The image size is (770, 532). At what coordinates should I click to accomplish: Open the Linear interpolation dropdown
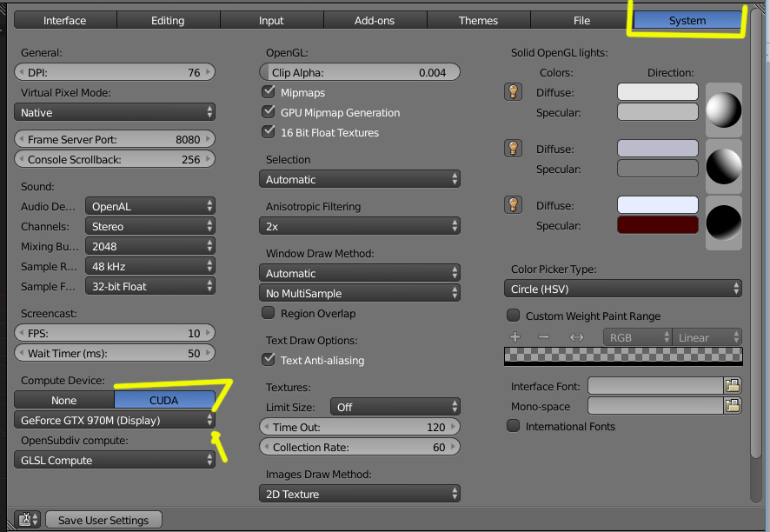(707, 337)
